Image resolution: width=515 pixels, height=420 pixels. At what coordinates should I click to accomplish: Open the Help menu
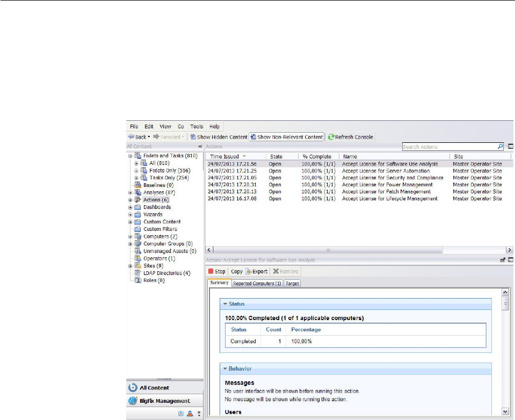214,126
